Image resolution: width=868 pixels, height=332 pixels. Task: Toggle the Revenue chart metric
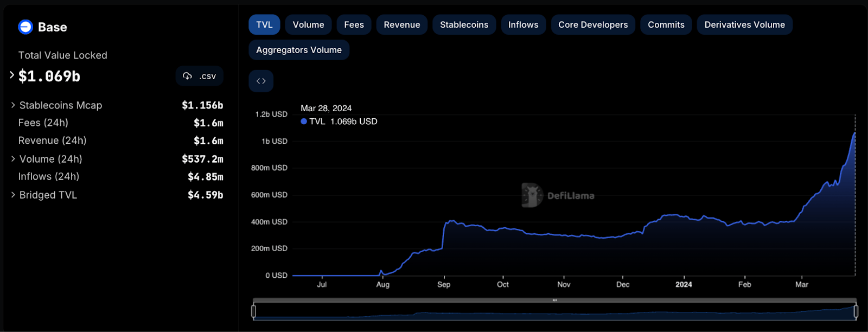pos(402,24)
